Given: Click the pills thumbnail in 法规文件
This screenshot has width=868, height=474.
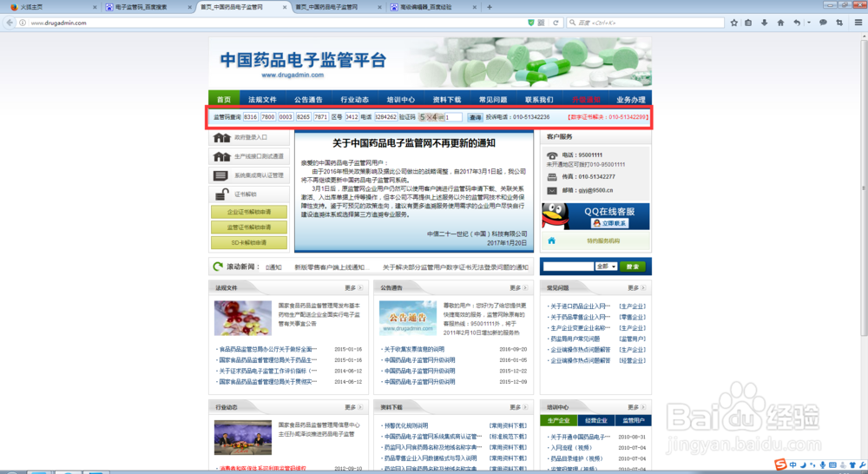Looking at the screenshot, I should coord(243,318).
